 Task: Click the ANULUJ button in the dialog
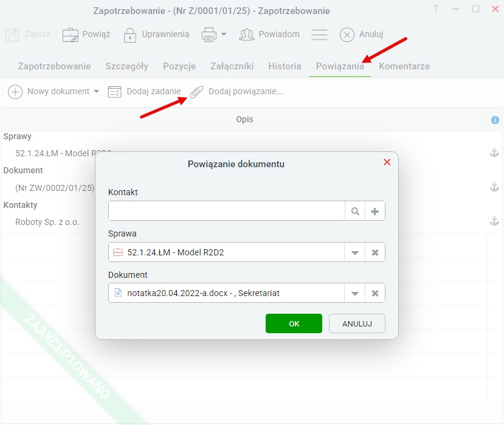coord(357,323)
